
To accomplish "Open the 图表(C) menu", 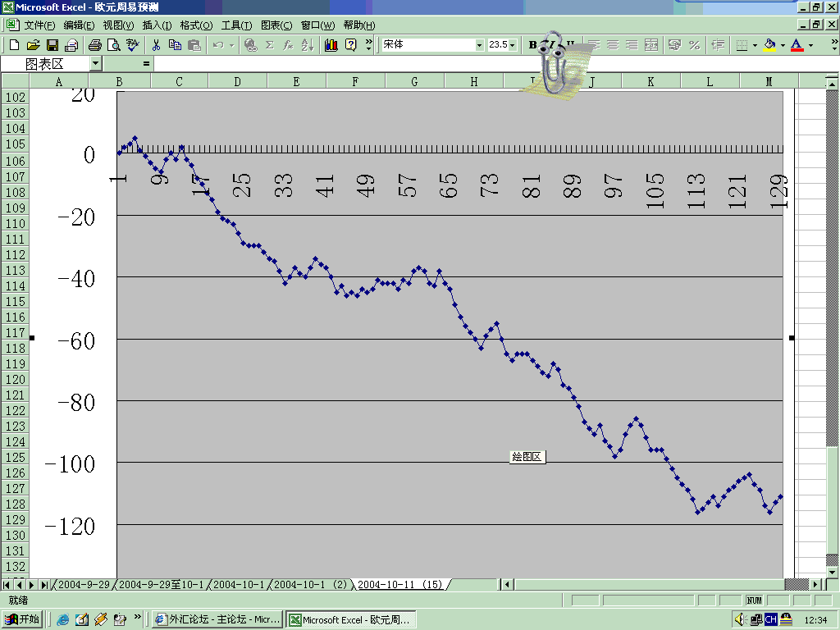I will pos(276,25).
